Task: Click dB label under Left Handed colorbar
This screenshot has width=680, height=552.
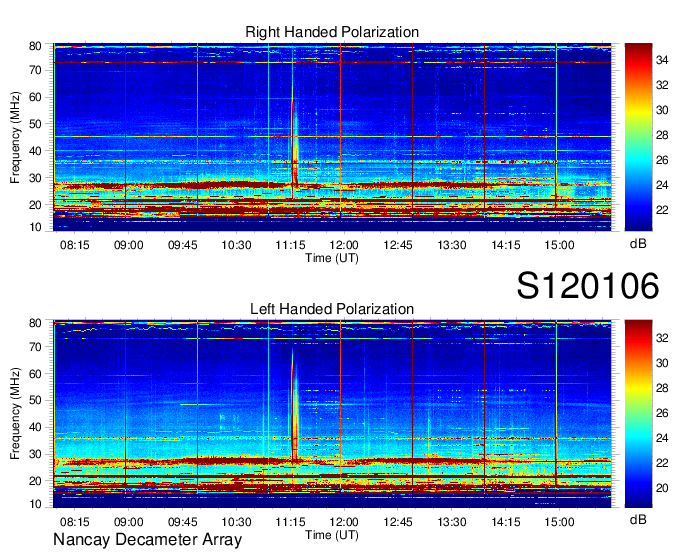Action: 638,519
